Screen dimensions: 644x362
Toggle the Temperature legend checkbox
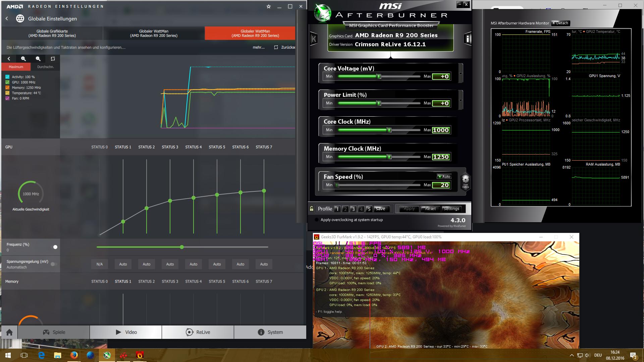[7, 93]
